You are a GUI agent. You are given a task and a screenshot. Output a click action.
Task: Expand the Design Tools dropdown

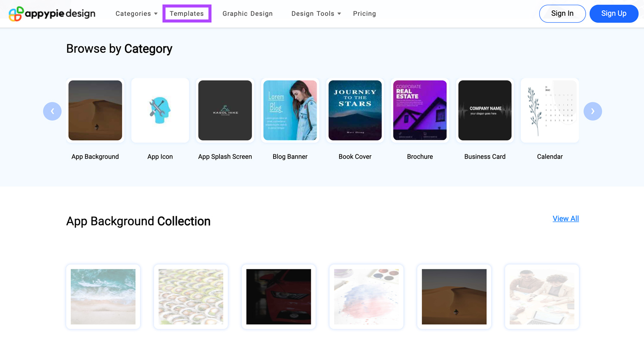(x=316, y=14)
